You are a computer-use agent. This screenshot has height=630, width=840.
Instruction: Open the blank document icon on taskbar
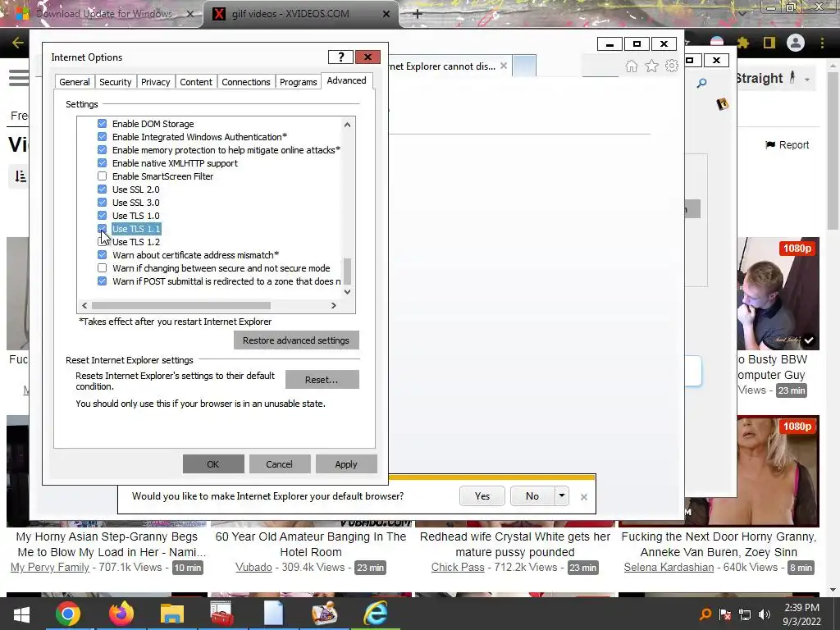point(273,614)
